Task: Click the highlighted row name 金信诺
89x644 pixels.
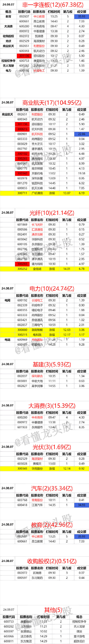Action: click(37, 269)
